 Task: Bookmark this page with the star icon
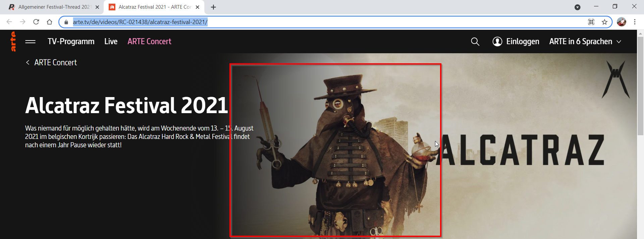tap(604, 22)
